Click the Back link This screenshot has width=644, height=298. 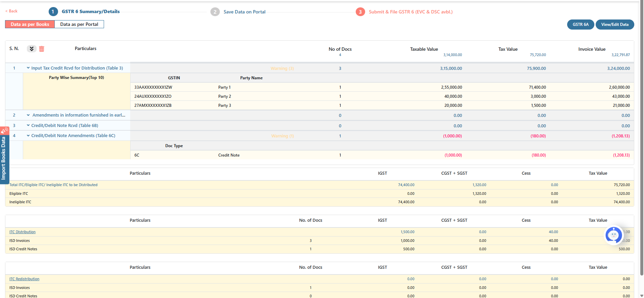pyautogui.click(x=12, y=11)
